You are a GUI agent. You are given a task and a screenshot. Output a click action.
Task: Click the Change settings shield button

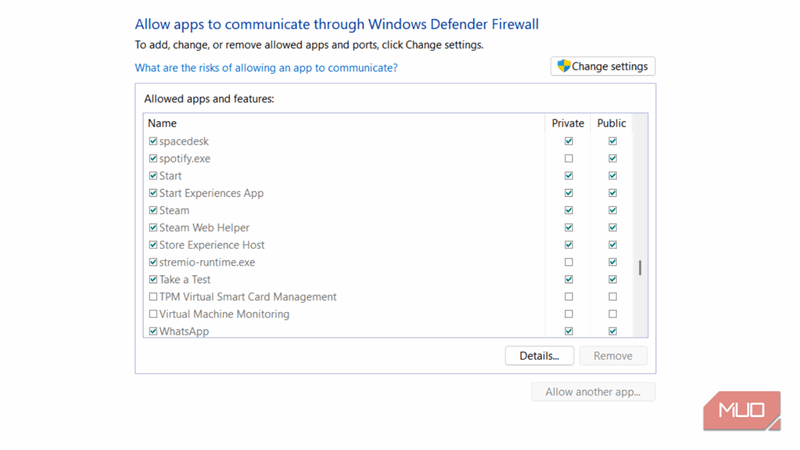point(603,66)
